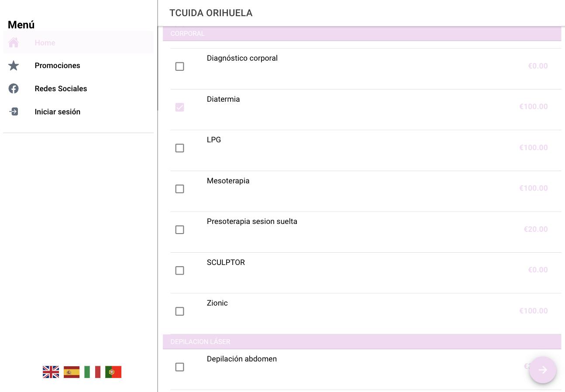The height and width of the screenshot is (392, 565).
Task: Select Presoterapia sesion suelta checkbox
Action: (x=179, y=230)
